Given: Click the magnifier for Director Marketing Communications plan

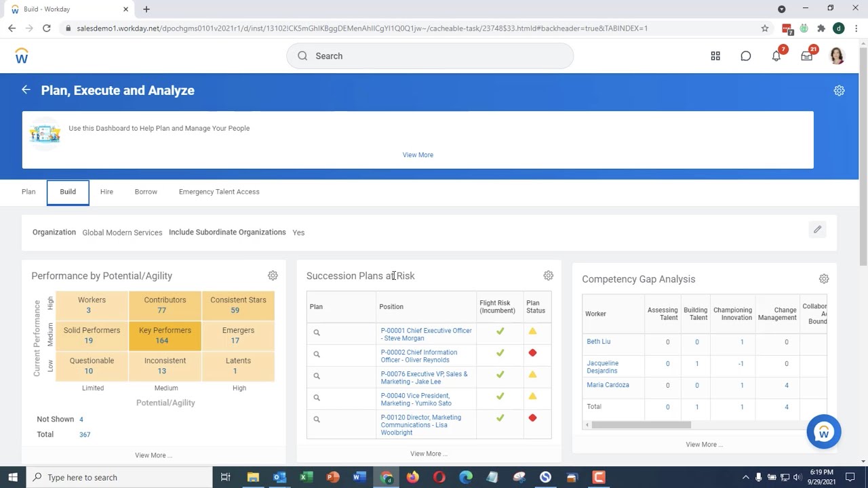Looking at the screenshot, I should pyautogui.click(x=316, y=420).
